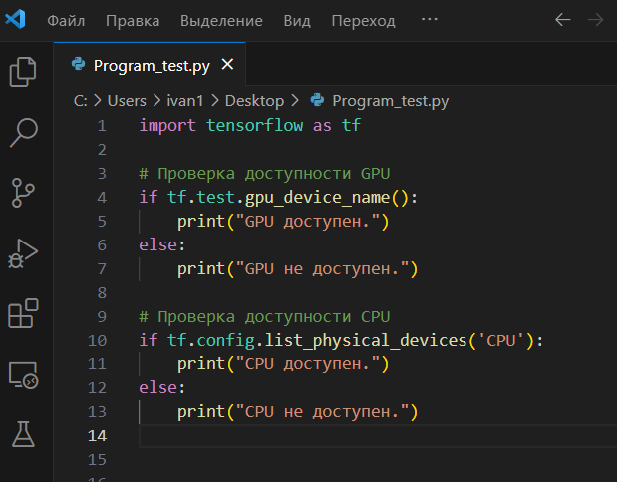Image resolution: width=617 pixels, height=482 pixels.
Task: Open the Search view icon
Action: 23,131
